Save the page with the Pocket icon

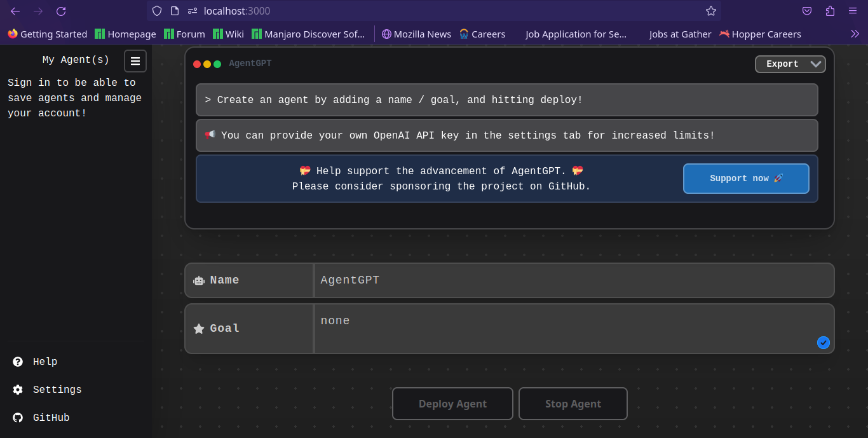coord(807,11)
